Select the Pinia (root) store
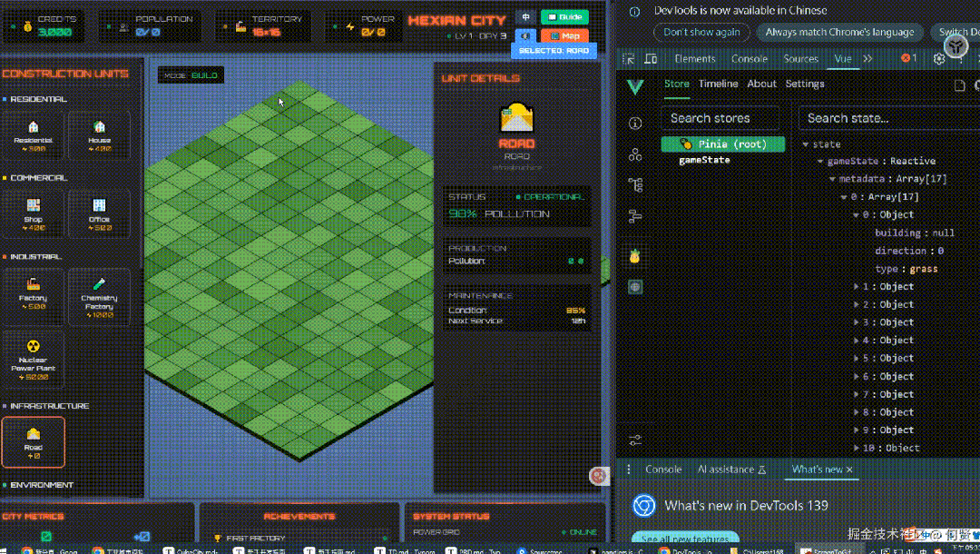 click(723, 144)
